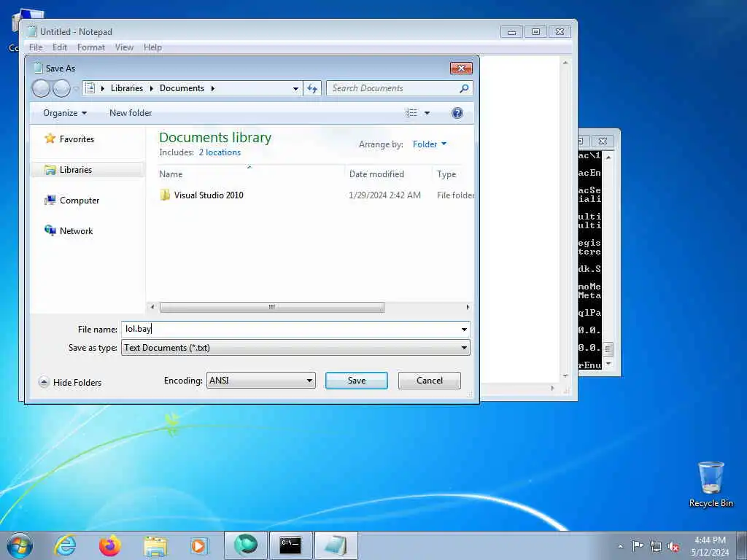Open the Windows Start orb
Screen dimensions: 747x560
[20, 545]
